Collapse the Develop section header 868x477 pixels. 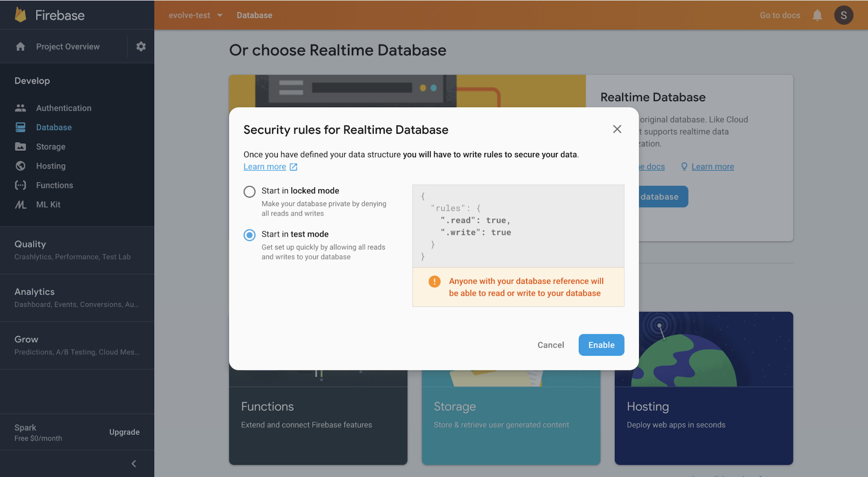(x=32, y=80)
